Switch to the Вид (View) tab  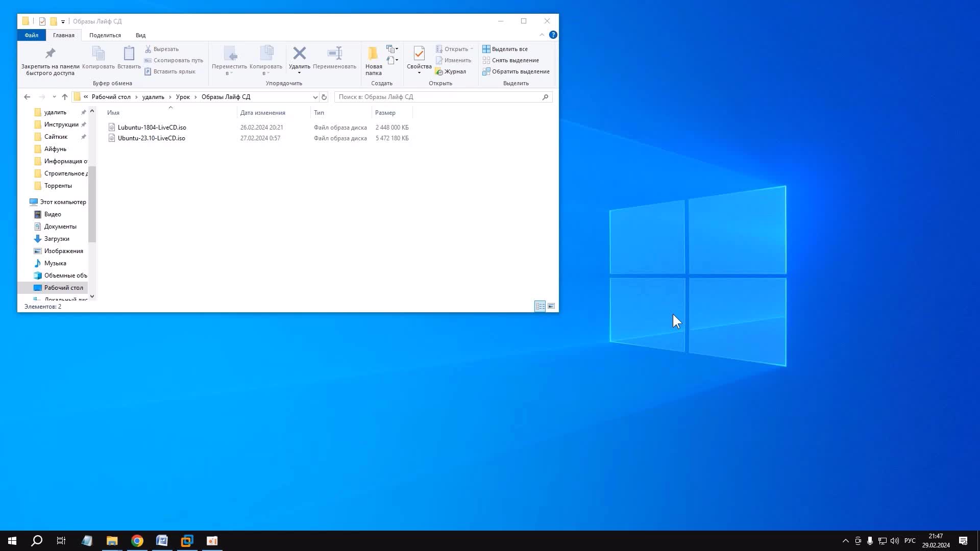(140, 35)
